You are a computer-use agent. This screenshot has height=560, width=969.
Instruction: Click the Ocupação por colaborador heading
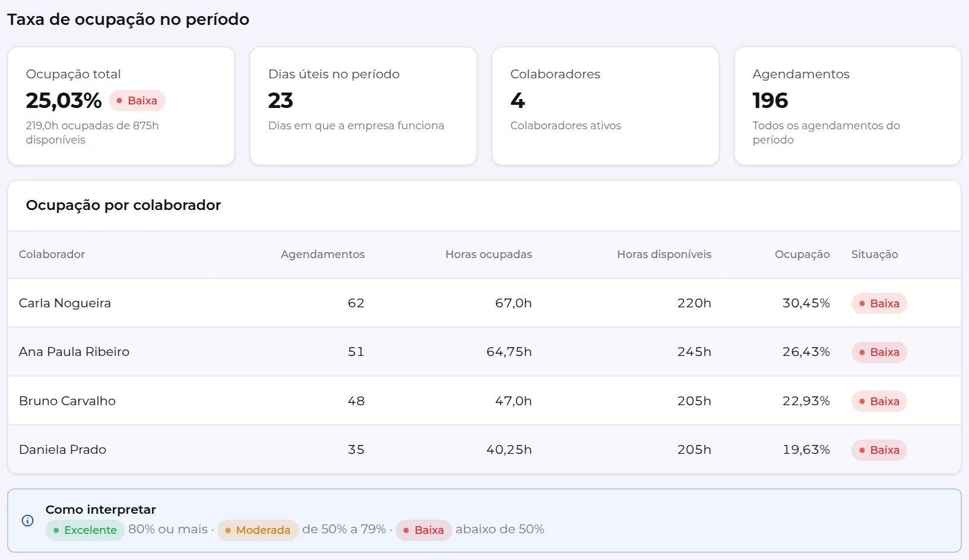point(123,205)
